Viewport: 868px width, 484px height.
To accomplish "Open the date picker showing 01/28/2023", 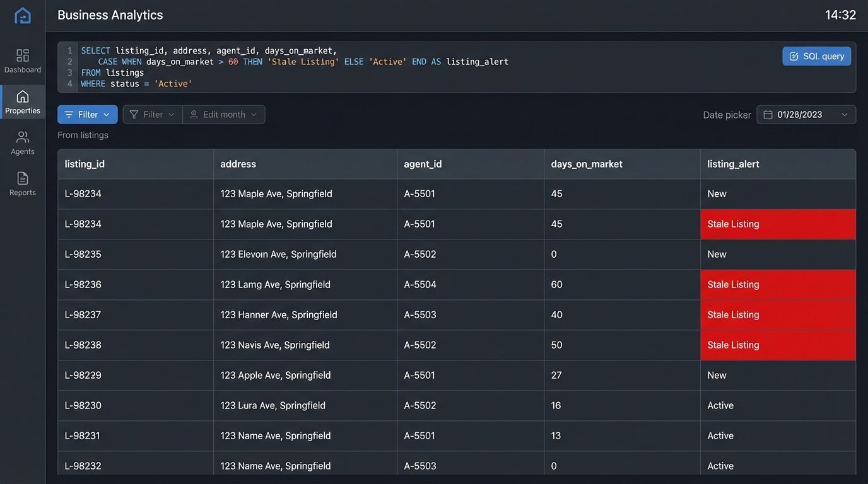I will coord(806,114).
